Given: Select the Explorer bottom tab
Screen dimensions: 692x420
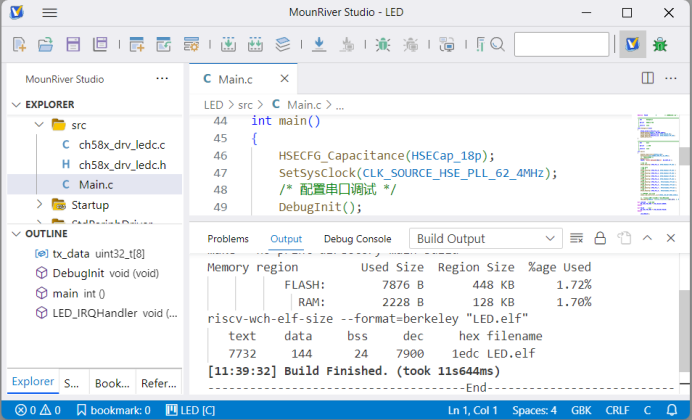Looking at the screenshot, I should (33, 382).
